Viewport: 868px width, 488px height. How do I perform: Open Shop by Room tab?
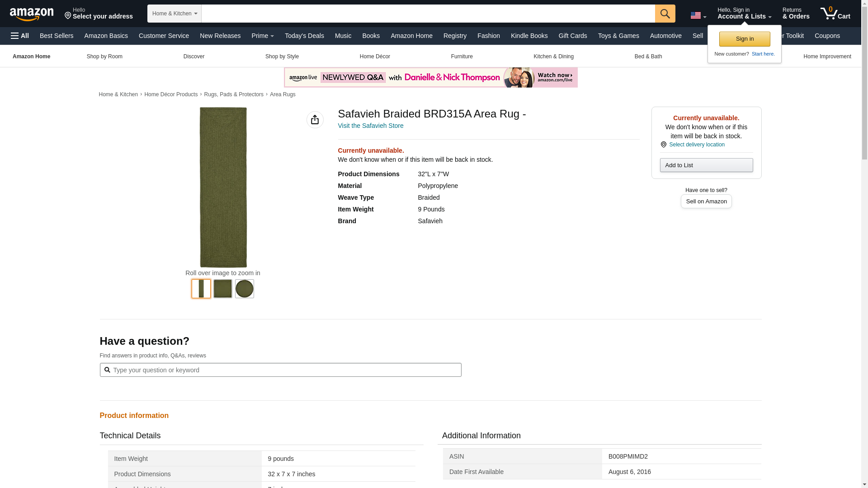(x=104, y=56)
